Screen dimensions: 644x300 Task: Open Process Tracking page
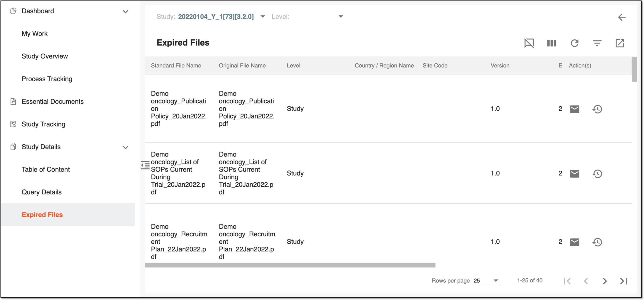(x=47, y=79)
